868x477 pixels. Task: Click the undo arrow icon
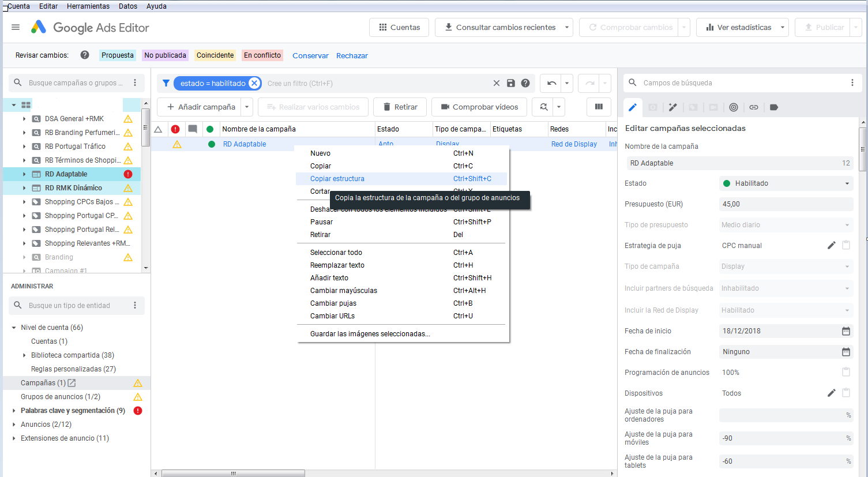(551, 83)
